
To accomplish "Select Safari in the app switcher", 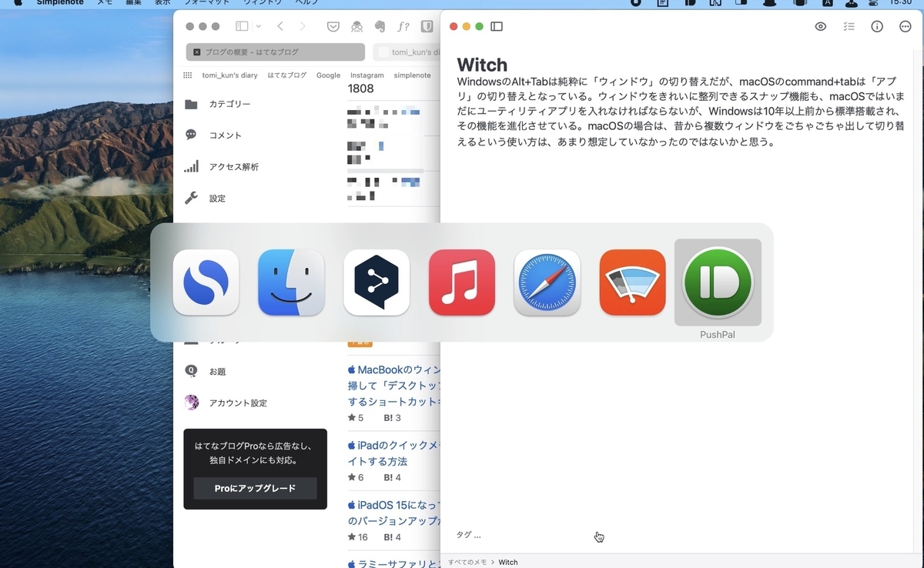I will point(547,282).
